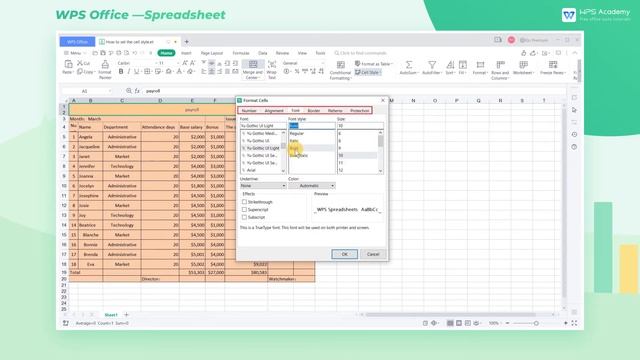Switch to the Protection tab

tap(360, 111)
